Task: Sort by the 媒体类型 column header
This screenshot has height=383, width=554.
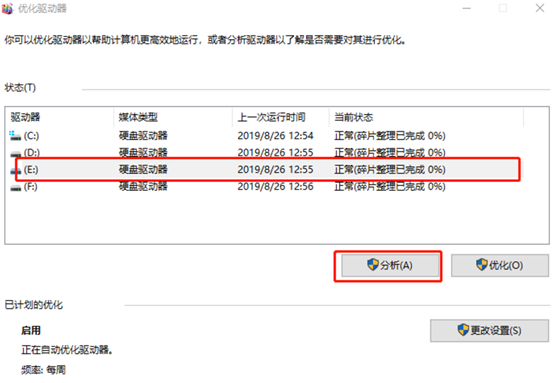Action: coord(138,117)
